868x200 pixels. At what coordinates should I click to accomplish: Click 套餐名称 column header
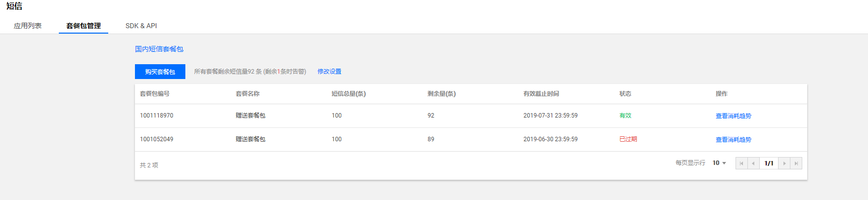[x=248, y=94]
